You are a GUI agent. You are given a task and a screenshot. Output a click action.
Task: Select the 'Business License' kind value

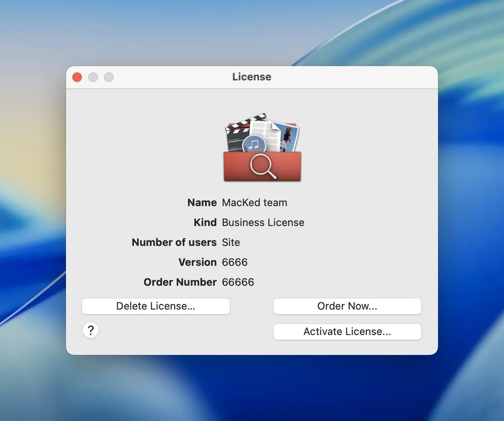tap(263, 222)
